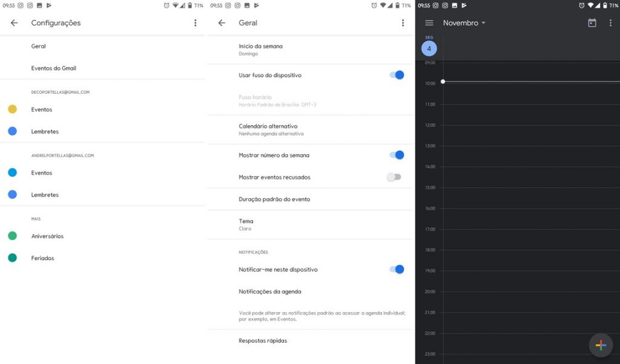Viewport: 620px width, 364px height.
Task: Open overflow menu in dark calendar view
Action: point(610,23)
